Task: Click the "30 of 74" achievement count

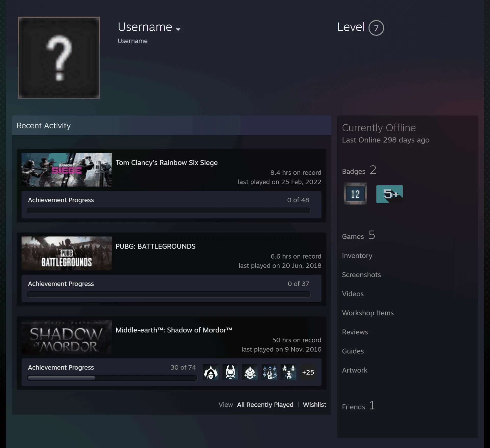Action: point(183,367)
